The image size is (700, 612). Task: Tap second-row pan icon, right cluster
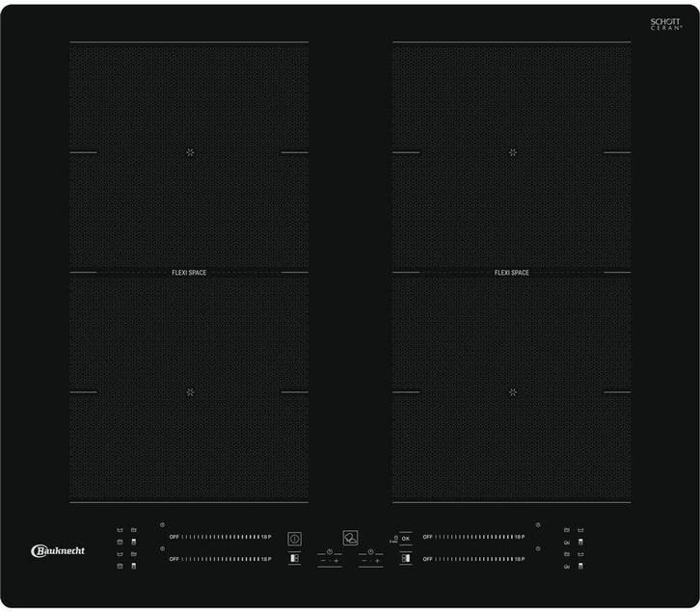click(567, 543)
